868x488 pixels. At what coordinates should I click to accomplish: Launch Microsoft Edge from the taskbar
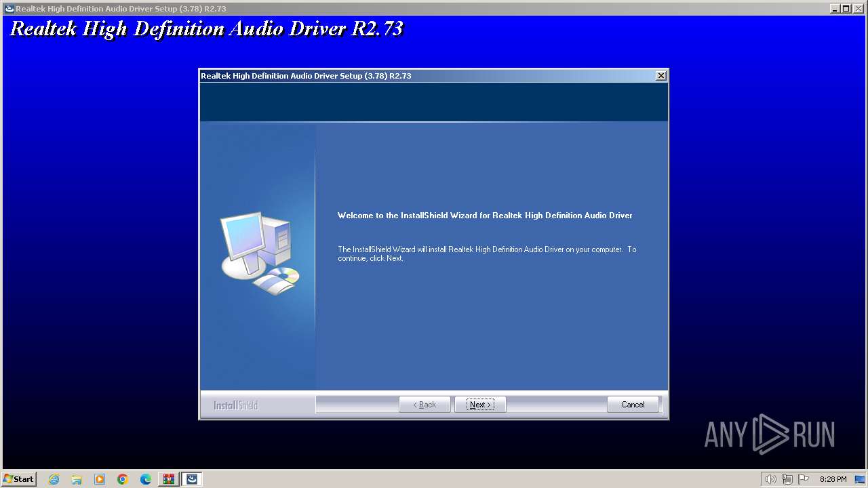point(146,479)
